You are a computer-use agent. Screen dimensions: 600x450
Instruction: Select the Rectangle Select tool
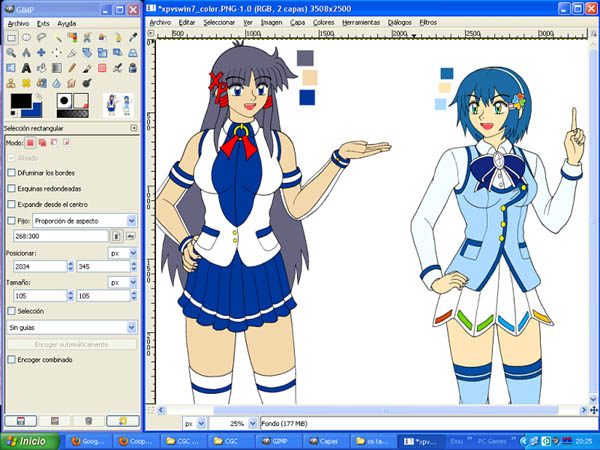pyautogui.click(x=11, y=38)
